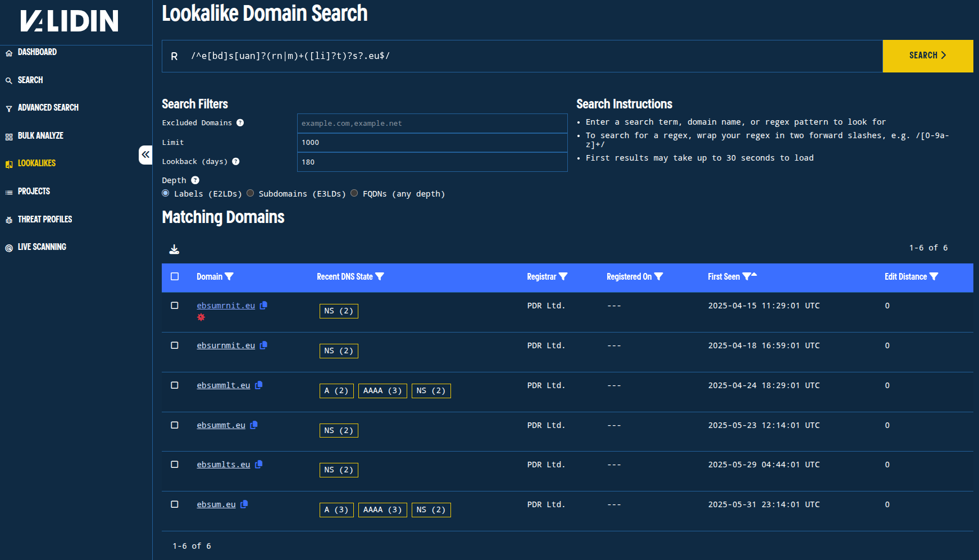Go to Dashboard menu item
The image size is (979, 560).
(x=37, y=52)
